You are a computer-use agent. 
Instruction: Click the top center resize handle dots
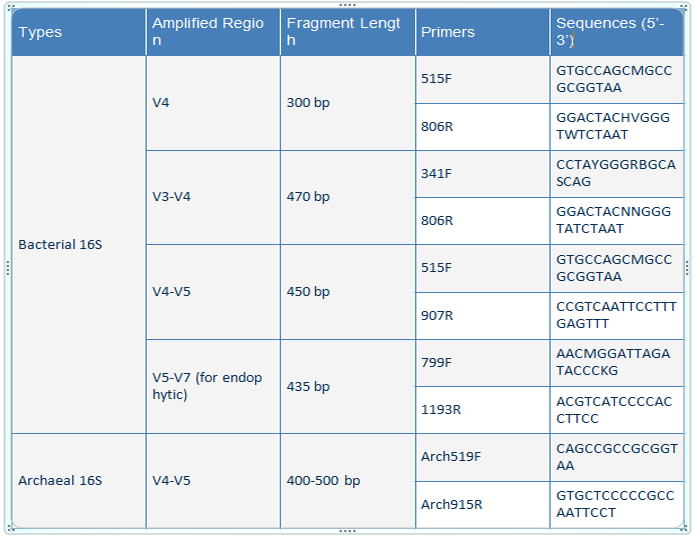point(347,4)
